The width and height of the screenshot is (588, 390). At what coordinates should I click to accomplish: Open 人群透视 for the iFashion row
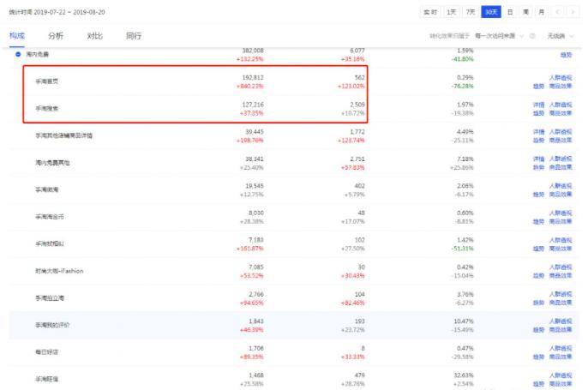(561, 267)
